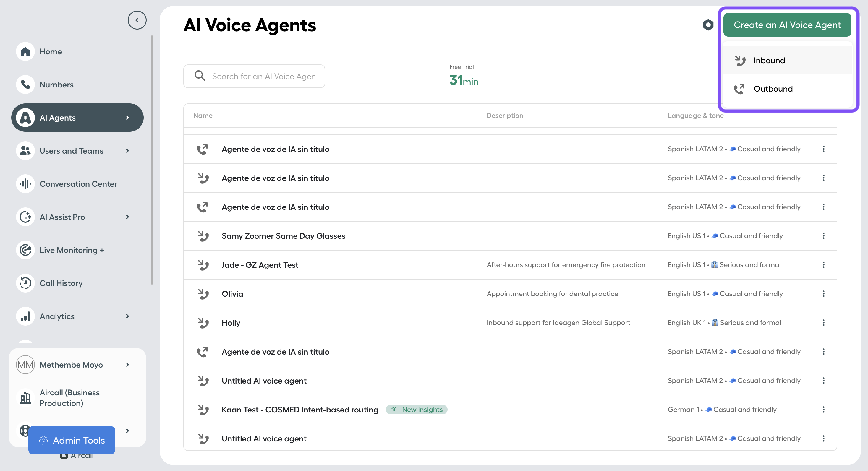
Task: Click Create an AI Voice Agent button
Action: pyautogui.click(x=787, y=25)
